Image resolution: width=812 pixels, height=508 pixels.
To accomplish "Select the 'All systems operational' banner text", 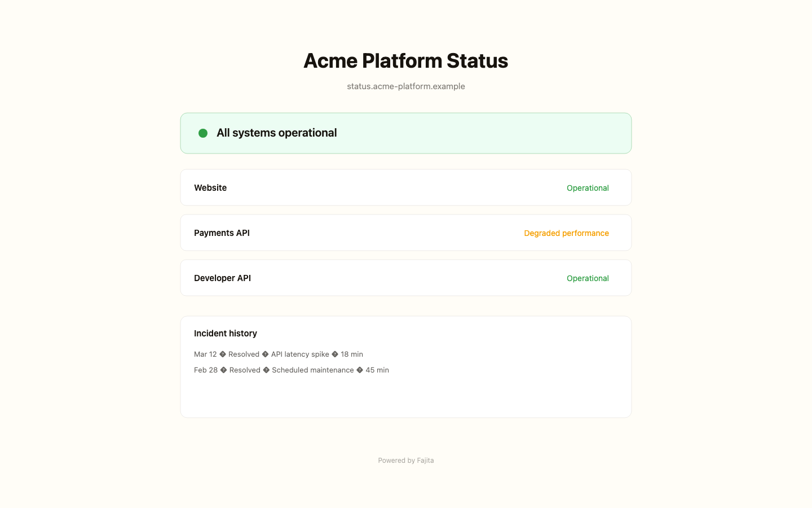I will point(276,133).
